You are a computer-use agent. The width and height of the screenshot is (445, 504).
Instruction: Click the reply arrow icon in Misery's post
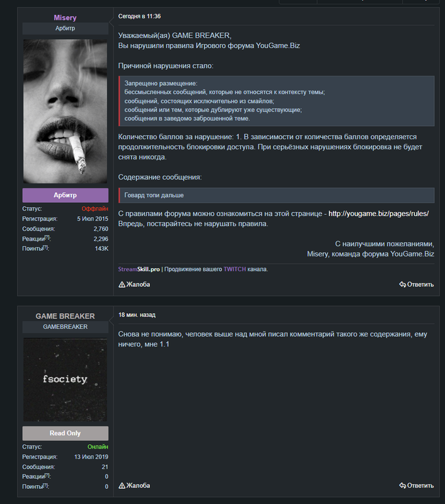point(403,285)
